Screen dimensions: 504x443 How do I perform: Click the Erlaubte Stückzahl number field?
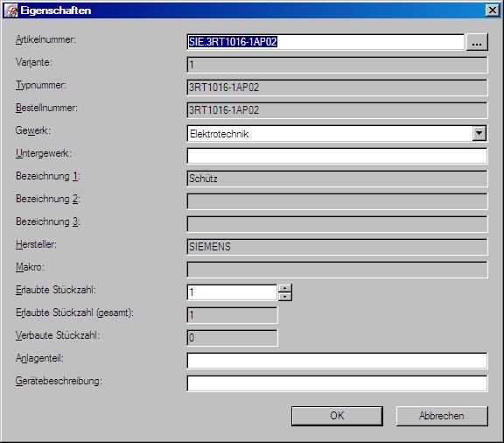(232, 292)
